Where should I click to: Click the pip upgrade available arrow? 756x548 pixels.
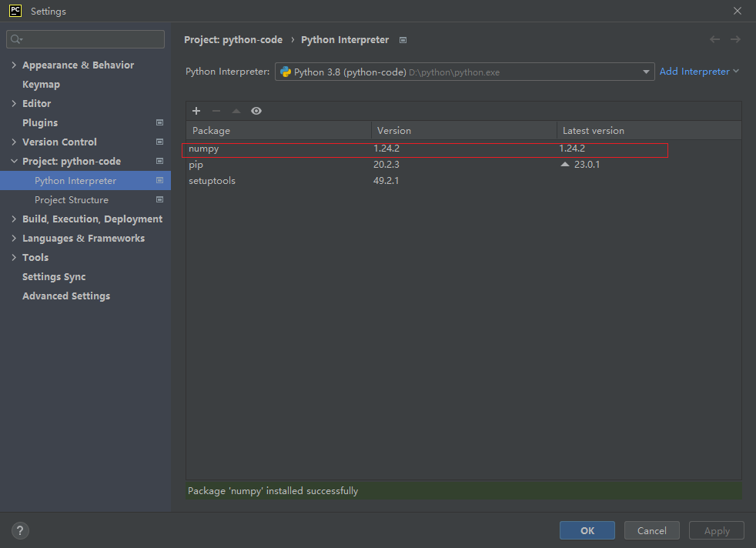[565, 165]
